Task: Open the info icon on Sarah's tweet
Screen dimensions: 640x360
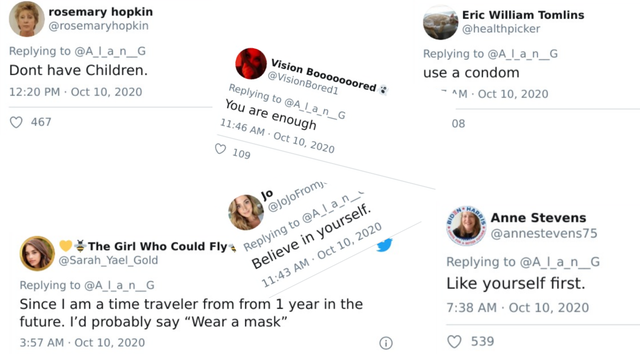Action: tap(386, 343)
